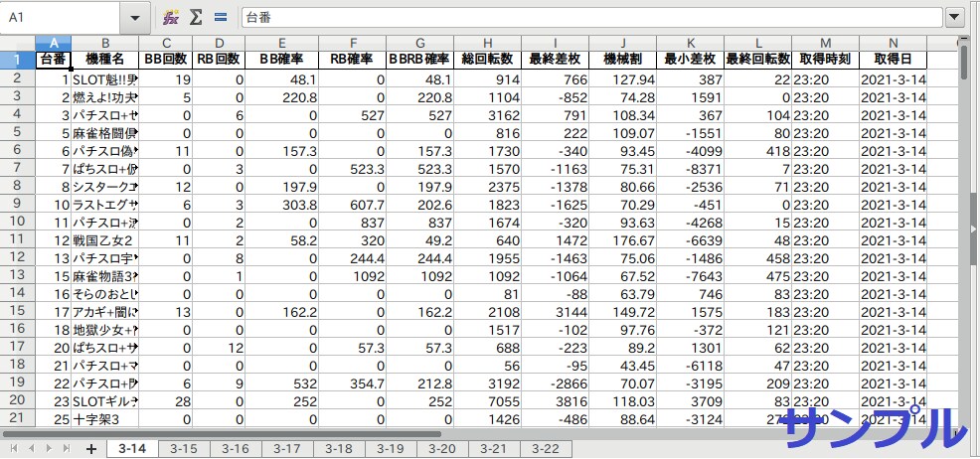980x459 pixels.
Task: Click the Sum sigma icon
Action: 196,18
